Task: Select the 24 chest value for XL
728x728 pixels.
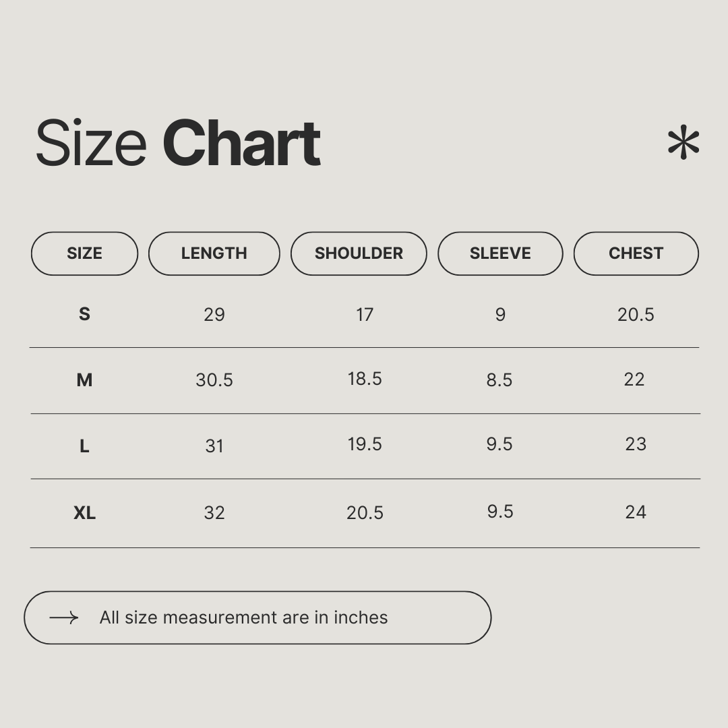Action: click(636, 512)
